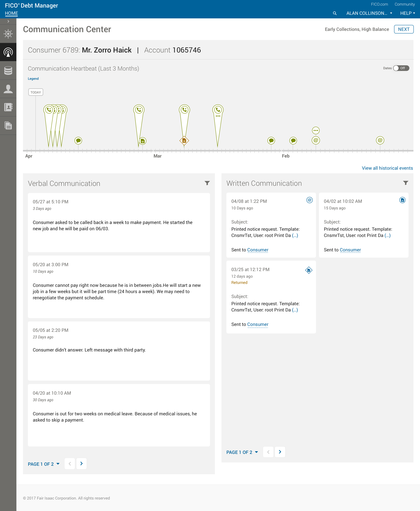Expand the left sidebar with the chevron
The width and height of the screenshot is (420, 511).
tap(8, 21)
